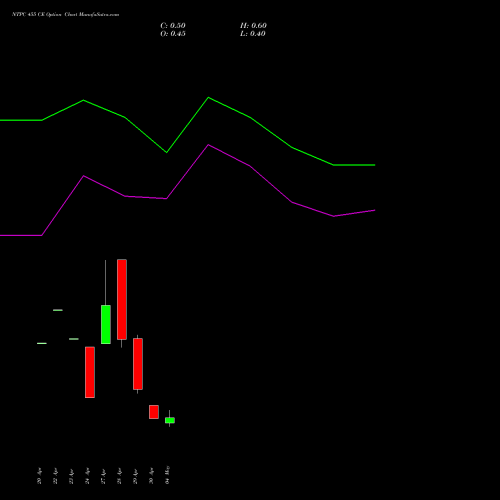Viewport: 500px width, 500px height.
Task: Click the small red candle for 30 Apr
Action: tap(154, 412)
